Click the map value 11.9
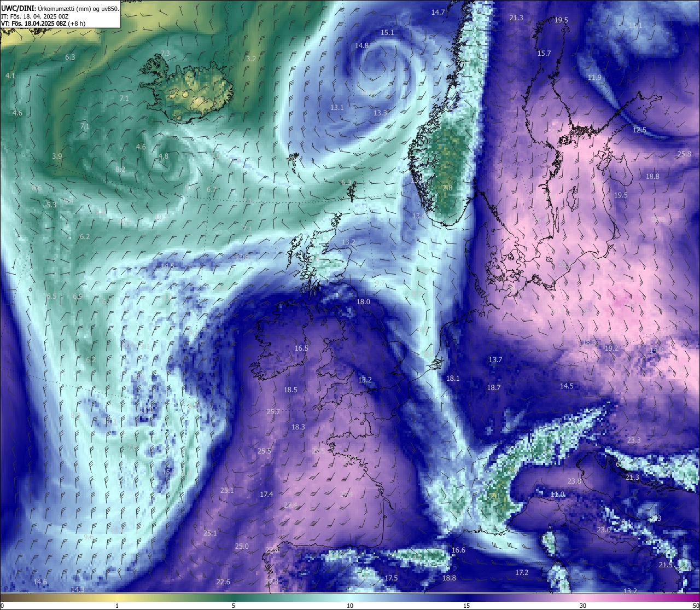Screen dimensions: 700x610 [594, 78]
